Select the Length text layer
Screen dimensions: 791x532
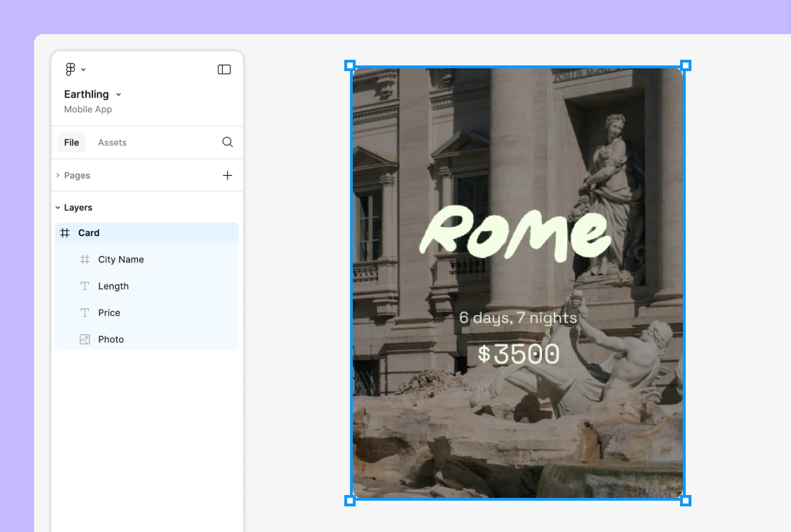click(147, 287)
